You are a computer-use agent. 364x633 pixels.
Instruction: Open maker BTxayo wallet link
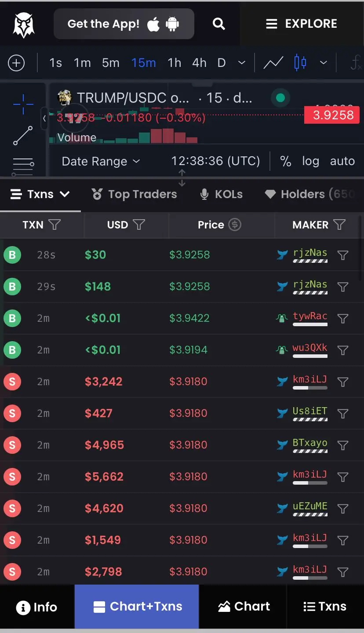click(x=310, y=443)
